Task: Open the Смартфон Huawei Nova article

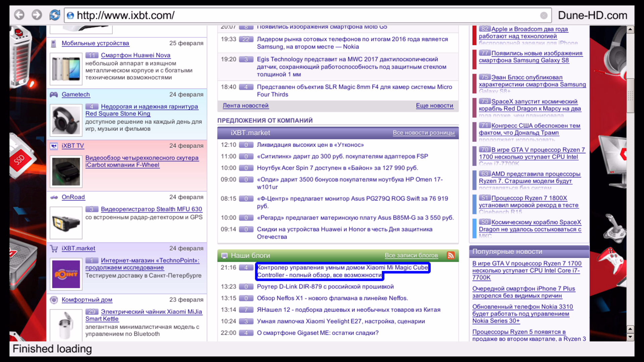Action: pos(136,55)
